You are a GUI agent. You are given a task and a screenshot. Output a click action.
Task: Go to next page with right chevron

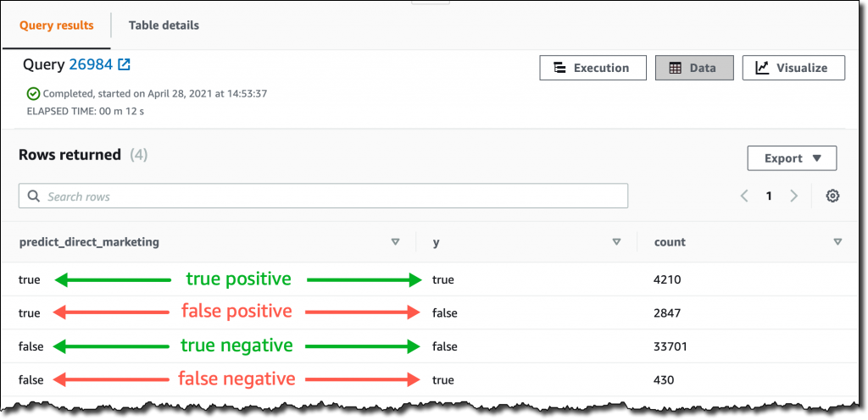(x=793, y=196)
